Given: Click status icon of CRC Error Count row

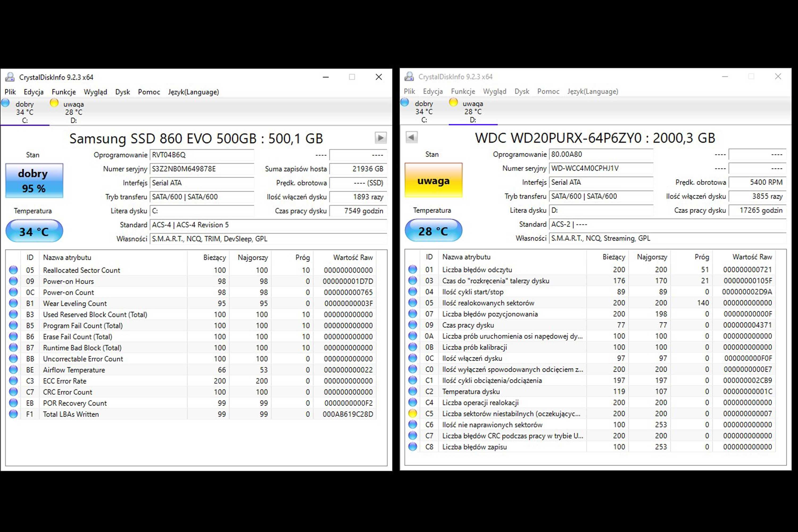Looking at the screenshot, I should tap(14, 392).
